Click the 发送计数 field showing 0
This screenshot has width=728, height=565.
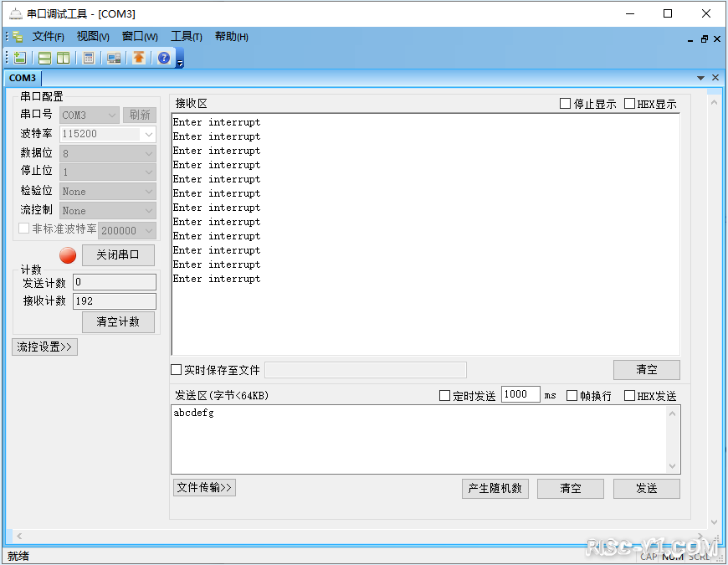tap(114, 282)
